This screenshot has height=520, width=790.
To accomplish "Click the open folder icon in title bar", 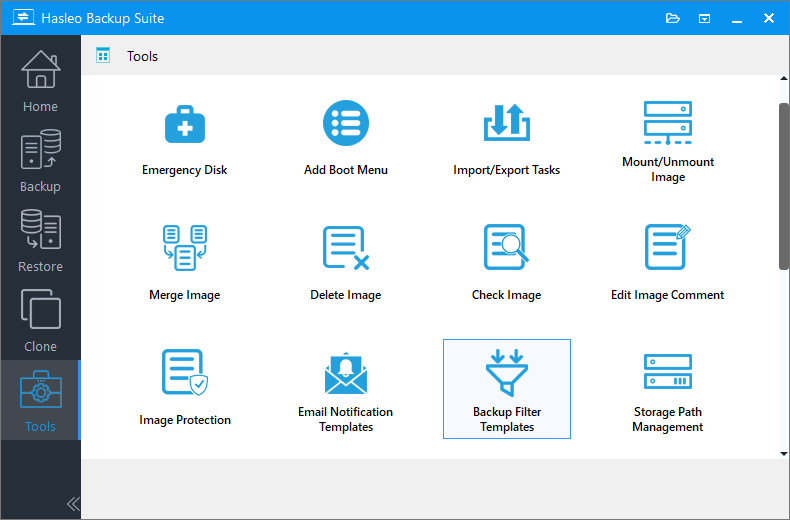I will [x=673, y=19].
